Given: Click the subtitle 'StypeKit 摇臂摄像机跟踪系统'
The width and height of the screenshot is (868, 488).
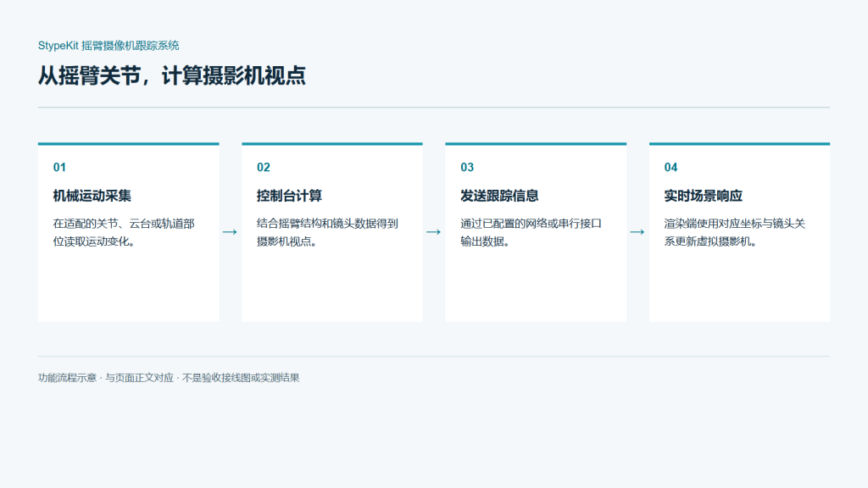Looking at the screenshot, I should point(108,46).
